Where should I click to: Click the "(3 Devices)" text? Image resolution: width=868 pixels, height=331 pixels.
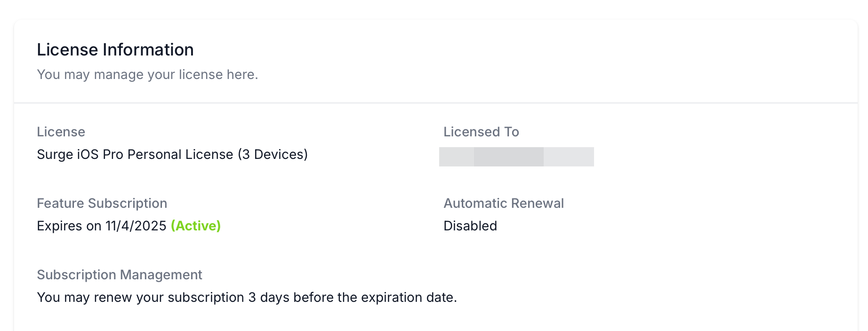pyautogui.click(x=273, y=155)
